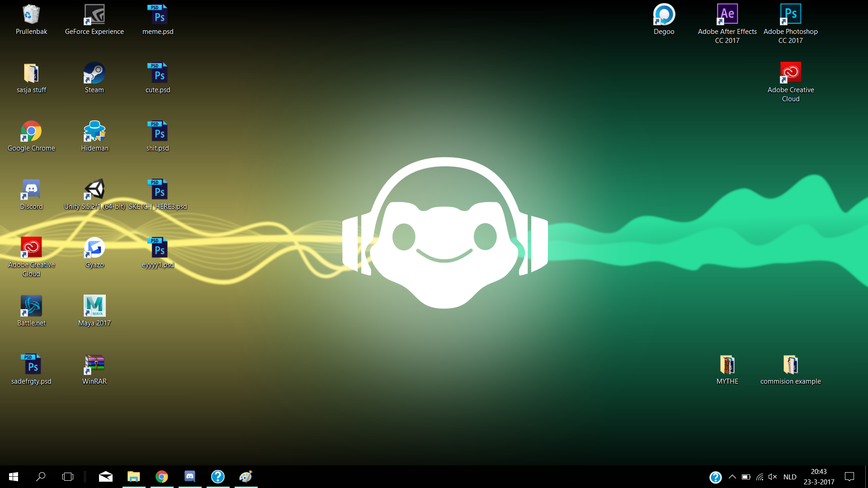Image resolution: width=868 pixels, height=488 pixels.
Task: Expand hidden system tray icons chevron
Action: pos(732,477)
